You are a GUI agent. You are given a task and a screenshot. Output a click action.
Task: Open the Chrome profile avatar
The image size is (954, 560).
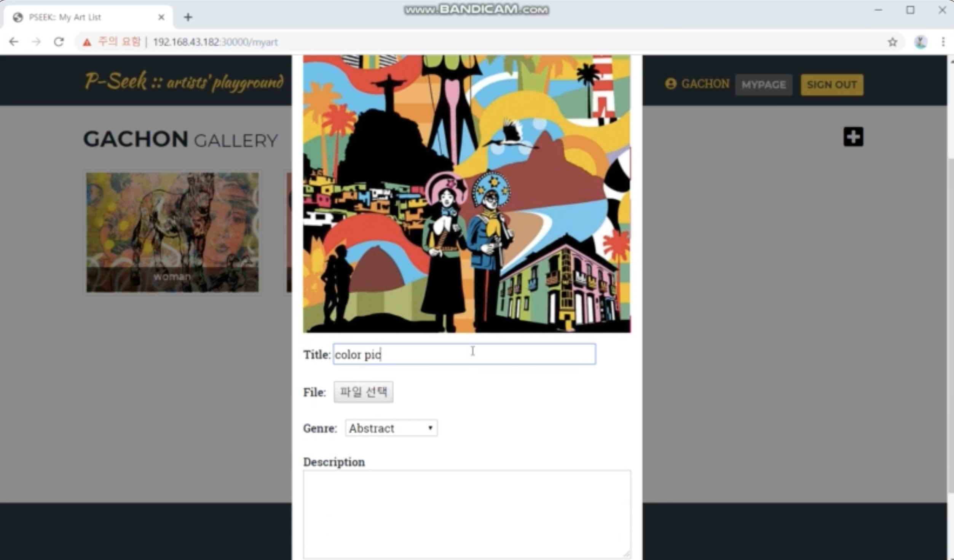[x=920, y=42]
